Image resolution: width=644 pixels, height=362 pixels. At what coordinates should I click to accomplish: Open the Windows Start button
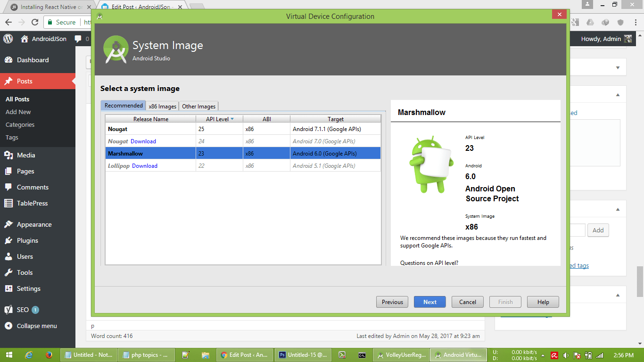click(10, 355)
